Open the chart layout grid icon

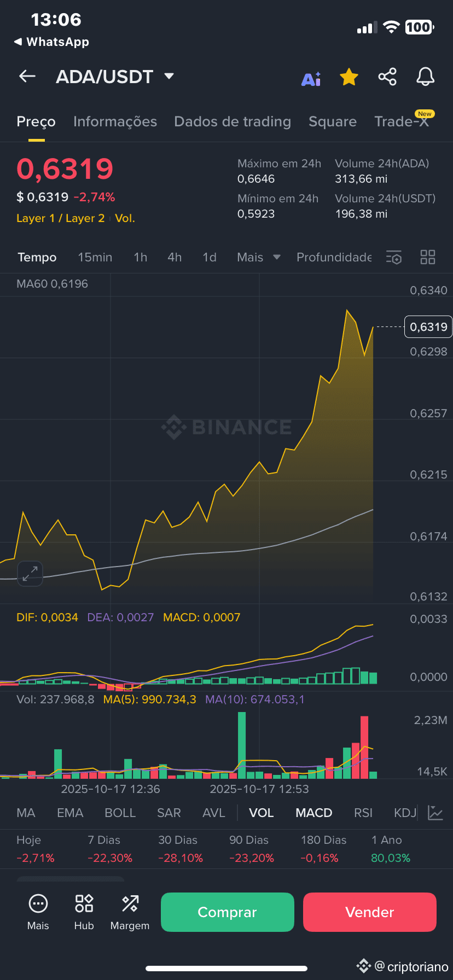(x=428, y=257)
